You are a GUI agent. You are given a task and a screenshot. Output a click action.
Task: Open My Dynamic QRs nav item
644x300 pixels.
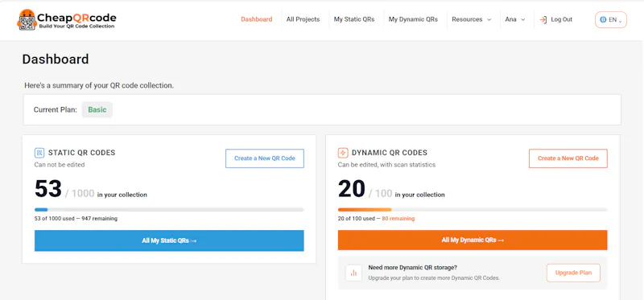pyautogui.click(x=413, y=19)
